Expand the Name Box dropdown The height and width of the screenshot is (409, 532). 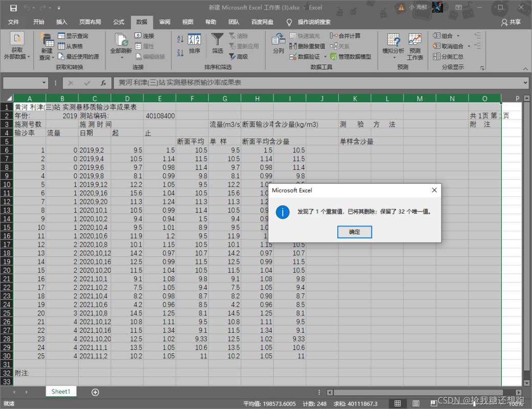(44, 83)
